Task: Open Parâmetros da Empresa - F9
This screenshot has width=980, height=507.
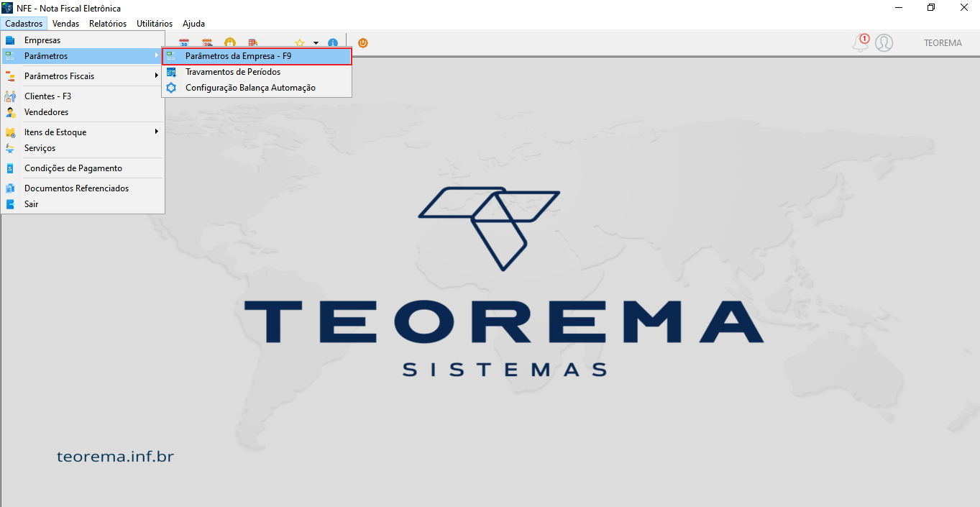Action: 257,56
